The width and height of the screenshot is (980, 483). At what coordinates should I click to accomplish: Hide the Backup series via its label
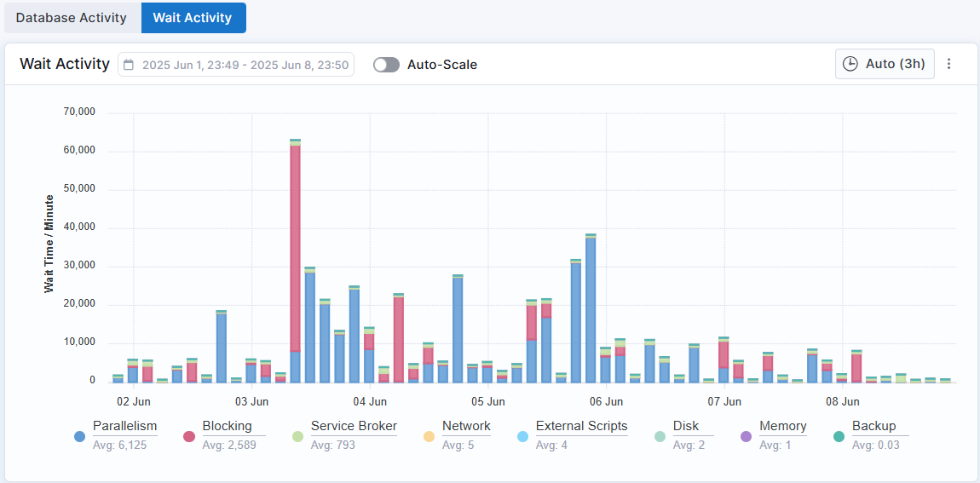tap(873, 426)
